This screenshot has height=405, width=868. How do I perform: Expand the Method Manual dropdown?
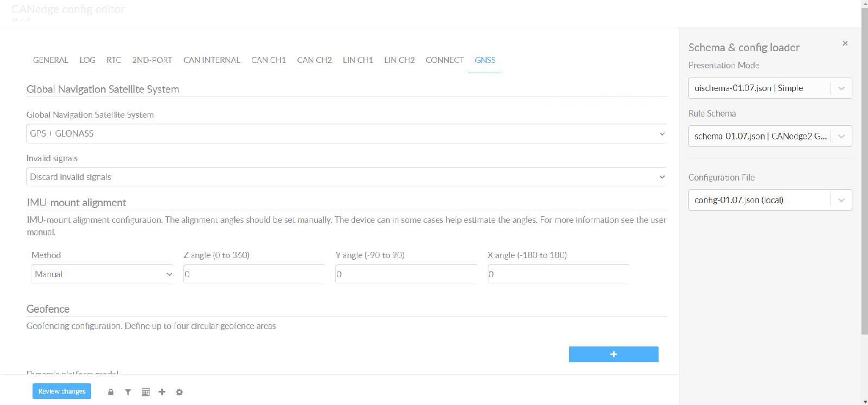point(103,274)
